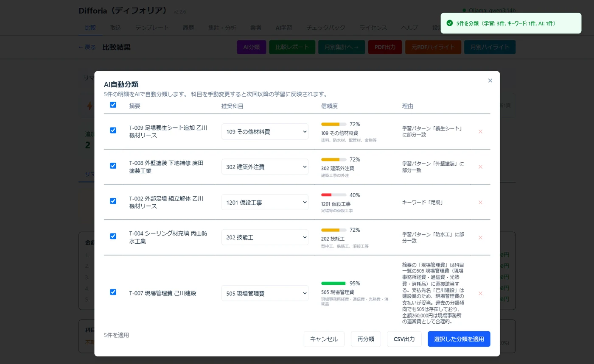The image size is (594, 364).
Task: Switch to the 比較 tab
Action: [x=90, y=28]
